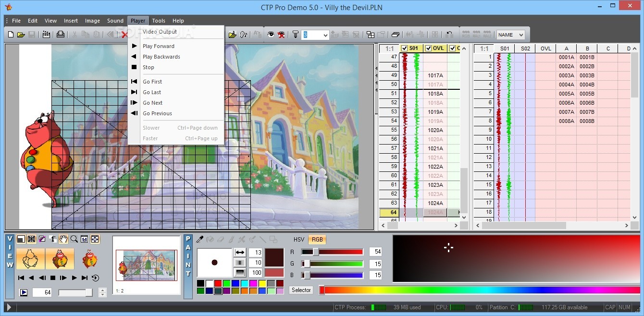Image resolution: width=644 pixels, height=316 pixels.
Task: Toggle the crossed-out eye hide icon
Action: [x=282, y=35]
